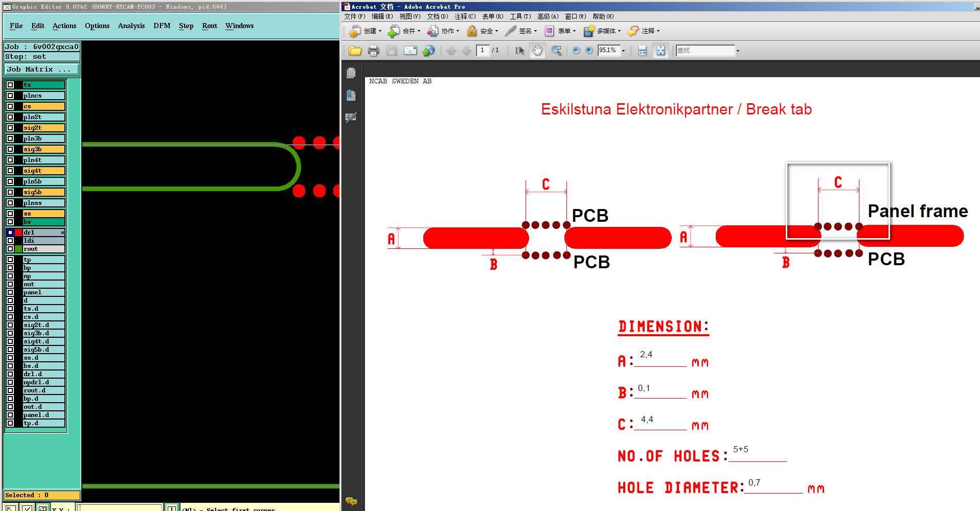This screenshot has height=511, width=980.
Task: Select the rout.d layer name
Action: pyautogui.click(x=44, y=390)
